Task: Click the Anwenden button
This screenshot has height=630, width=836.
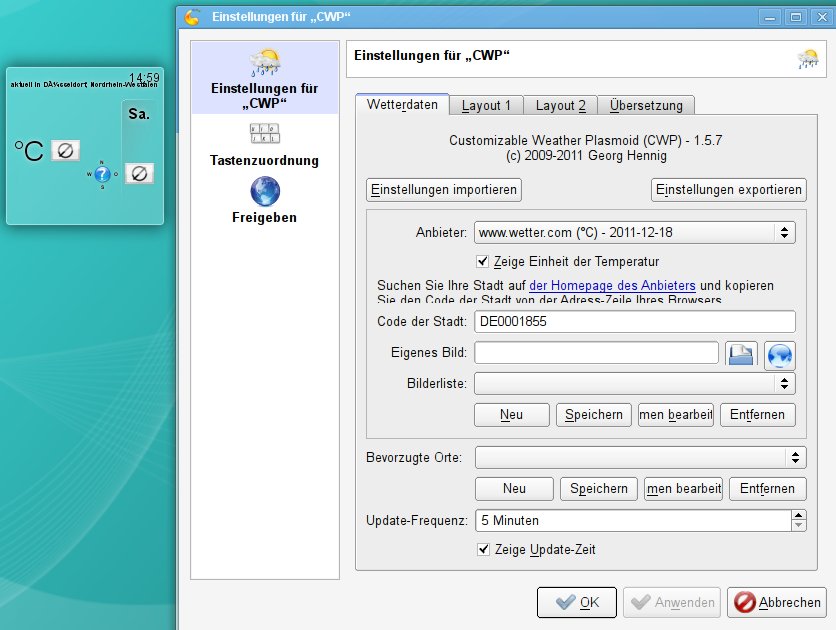Action: 672,602
